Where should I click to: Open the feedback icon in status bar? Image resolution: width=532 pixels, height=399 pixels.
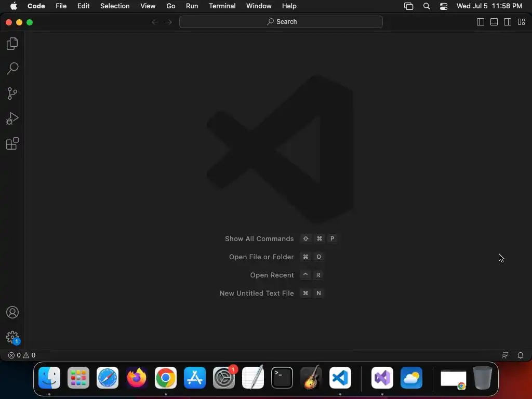click(x=505, y=355)
